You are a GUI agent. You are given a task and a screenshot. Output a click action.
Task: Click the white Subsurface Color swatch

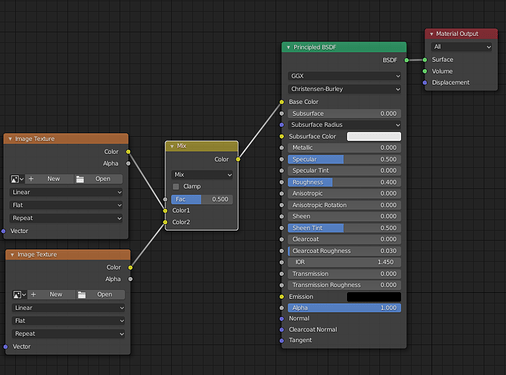click(374, 136)
